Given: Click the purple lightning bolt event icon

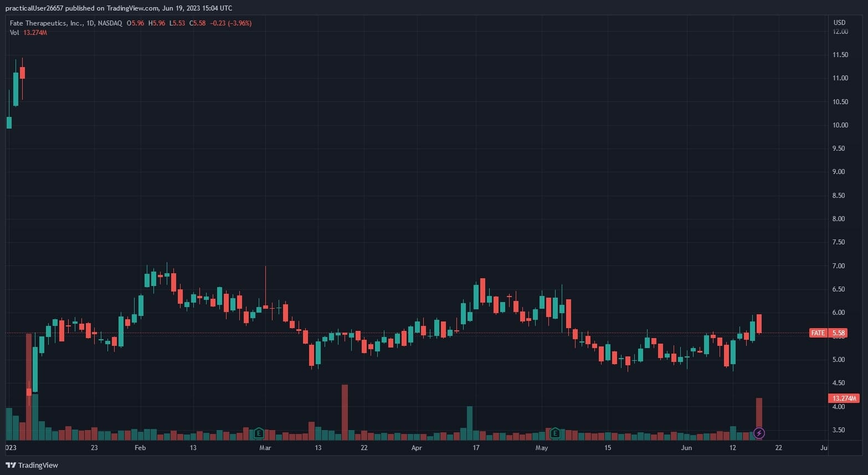Looking at the screenshot, I should click(x=759, y=433).
